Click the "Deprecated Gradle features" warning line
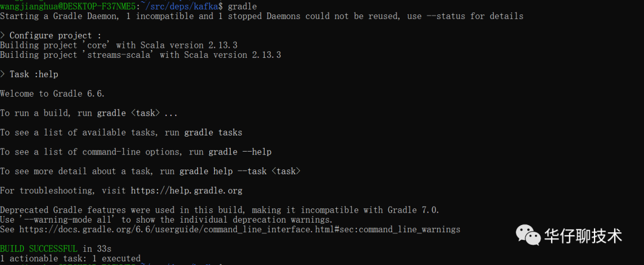644x265 pixels. point(219,210)
